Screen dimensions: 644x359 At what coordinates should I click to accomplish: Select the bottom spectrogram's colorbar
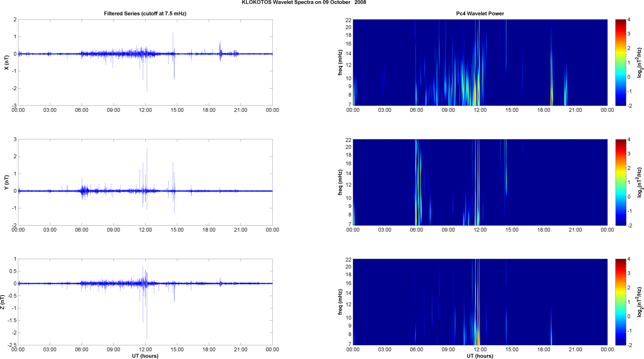[620, 302]
